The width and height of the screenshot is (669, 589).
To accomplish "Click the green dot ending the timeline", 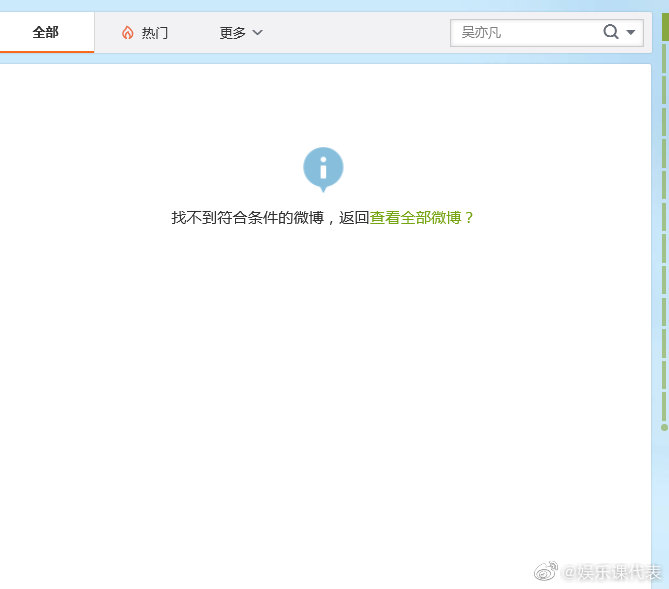I will pos(664,427).
